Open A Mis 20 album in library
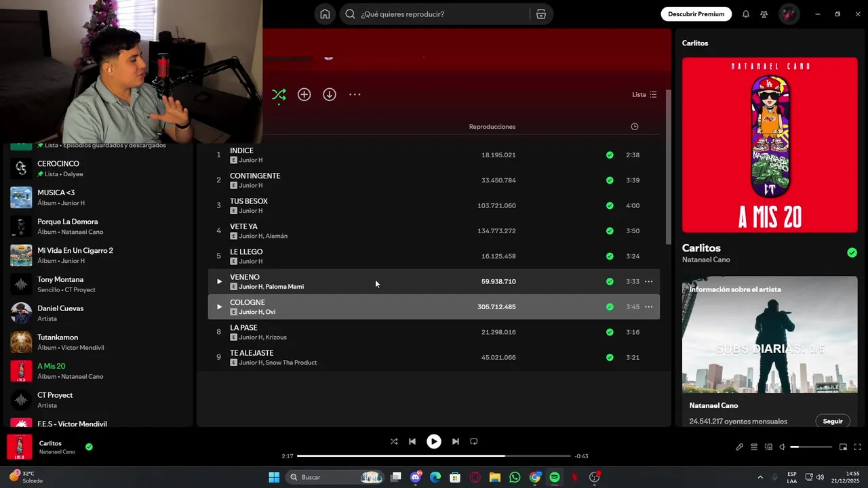This screenshot has width=868, height=488. click(x=98, y=371)
